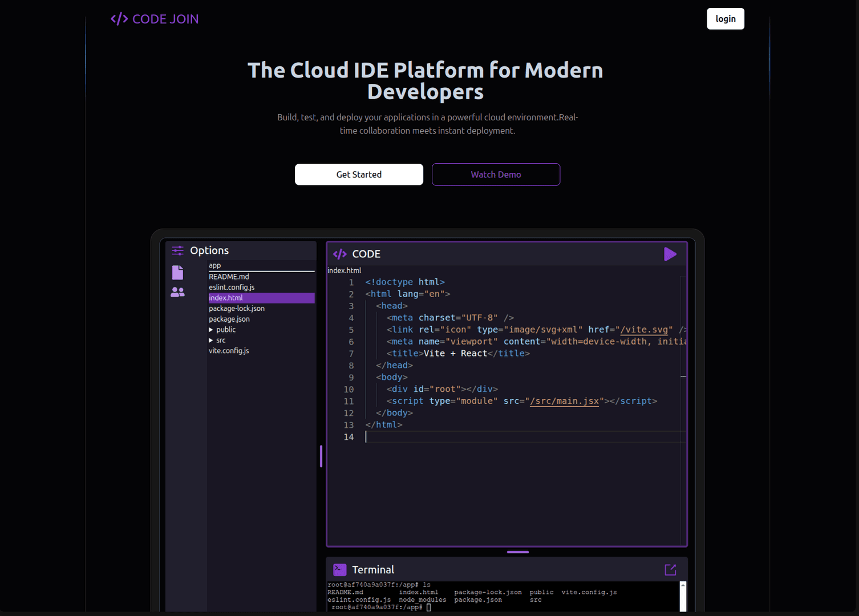Click the editor-terminal horizontal resize handle
This screenshot has width=859, height=616.
tap(518, 552)
